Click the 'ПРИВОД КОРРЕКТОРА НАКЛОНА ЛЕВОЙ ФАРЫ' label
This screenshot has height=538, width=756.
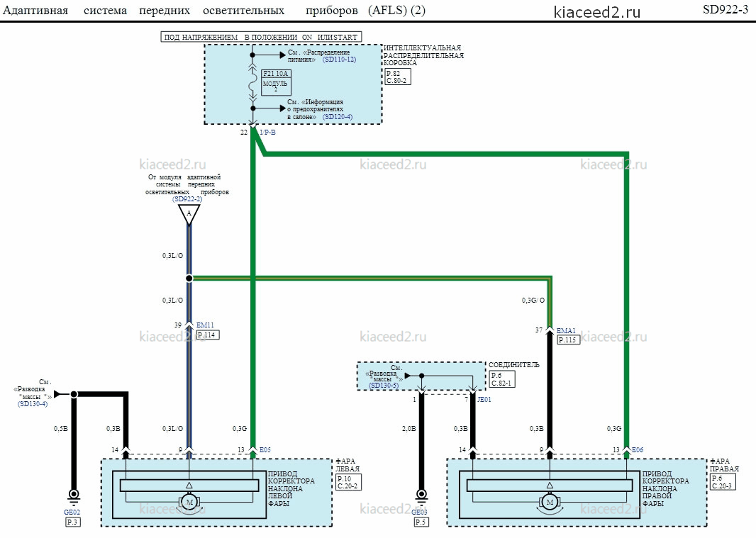point(291,488)
